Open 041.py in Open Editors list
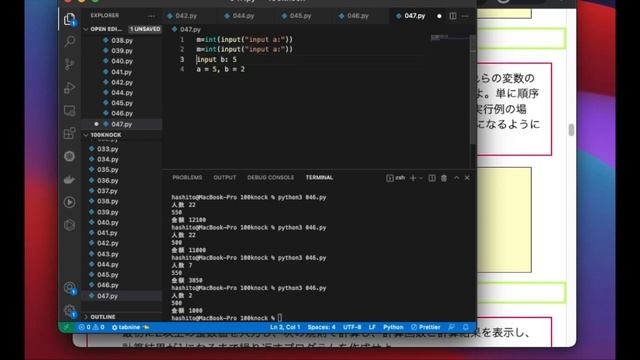The height and width of the screenshot is (360, 640). pyautogui.click(x=122, y=72)
